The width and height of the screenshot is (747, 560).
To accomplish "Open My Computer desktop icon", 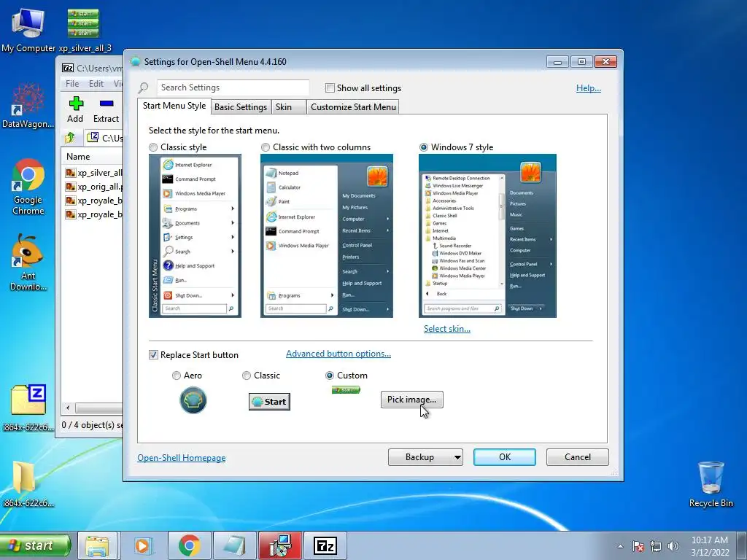I will tap(28, 29).
